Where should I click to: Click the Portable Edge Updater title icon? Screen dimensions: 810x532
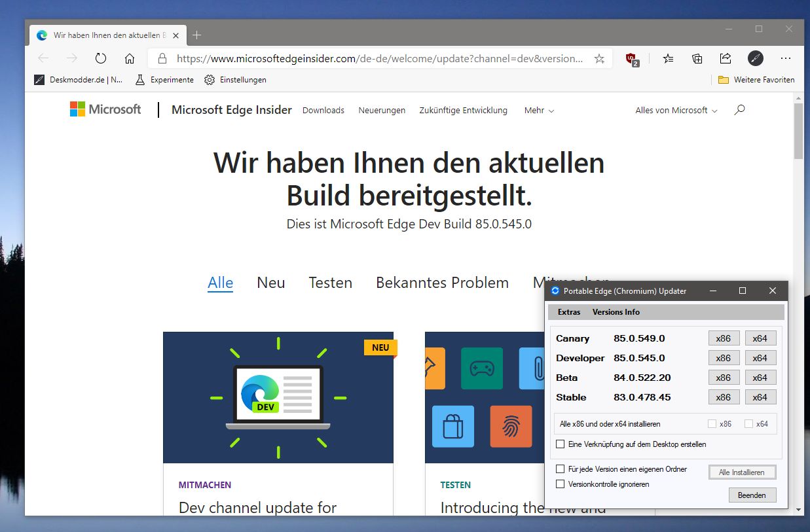point(555,291)
